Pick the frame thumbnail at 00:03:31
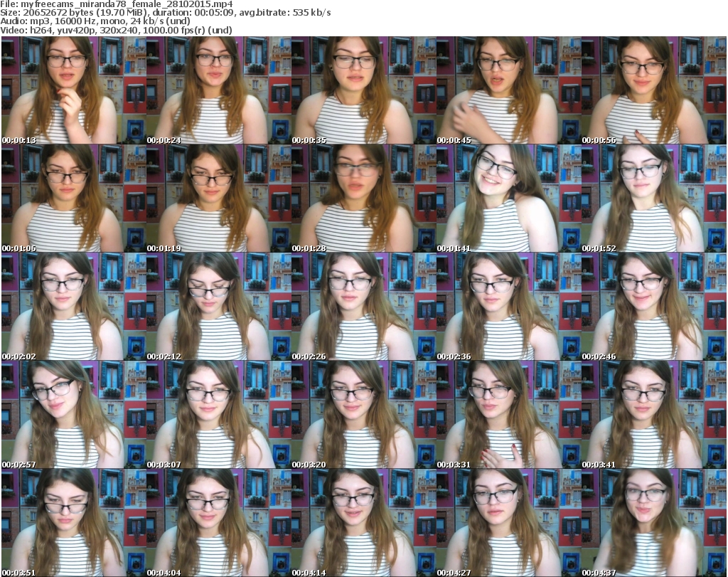Image resolution: width=728 pixels, height=577 pixels. (508, 414)
